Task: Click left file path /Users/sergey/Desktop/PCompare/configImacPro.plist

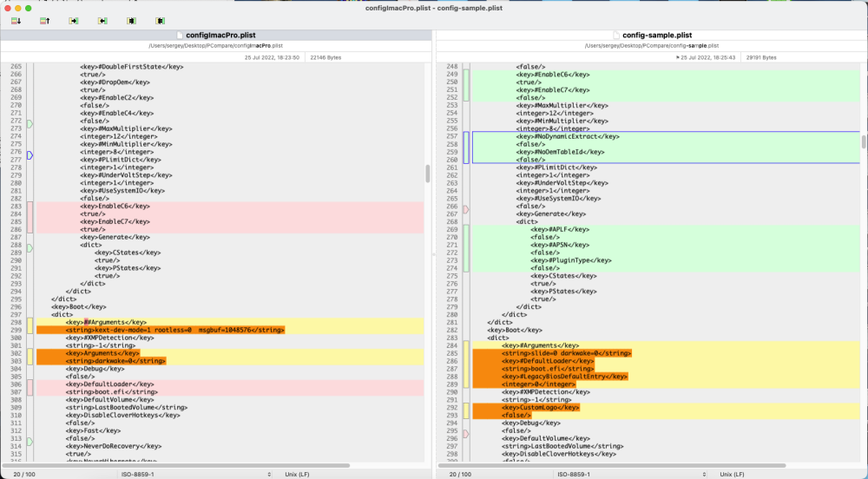Action: tap(216, 46)
